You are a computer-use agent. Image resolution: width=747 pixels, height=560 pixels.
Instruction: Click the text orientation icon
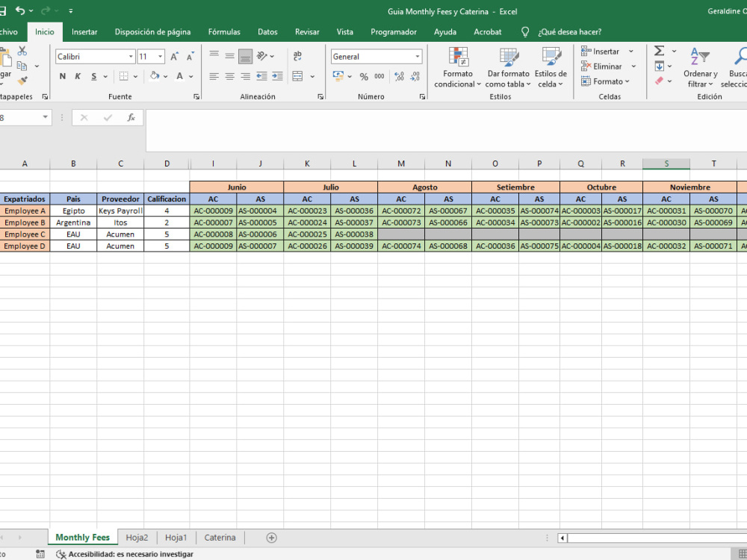coord(262,56)
